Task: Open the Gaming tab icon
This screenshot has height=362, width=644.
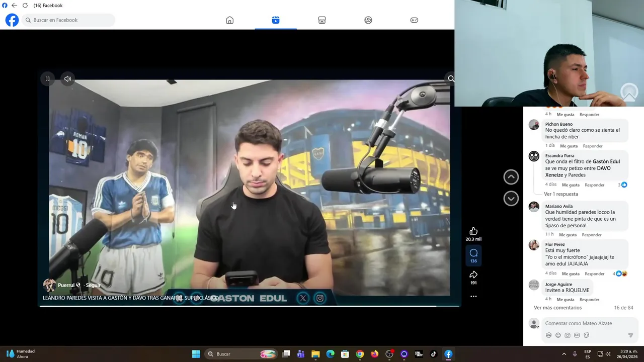Action: 414,20
